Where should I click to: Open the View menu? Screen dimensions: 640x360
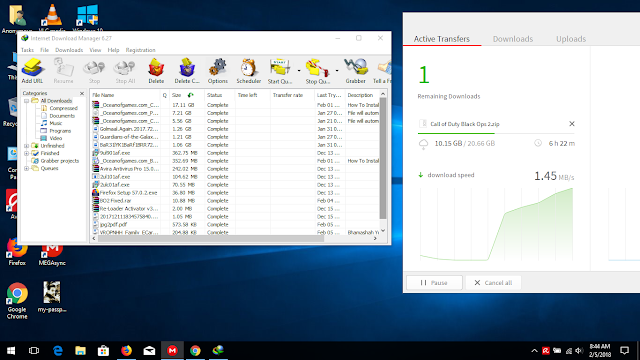click(x=95, y=50)
